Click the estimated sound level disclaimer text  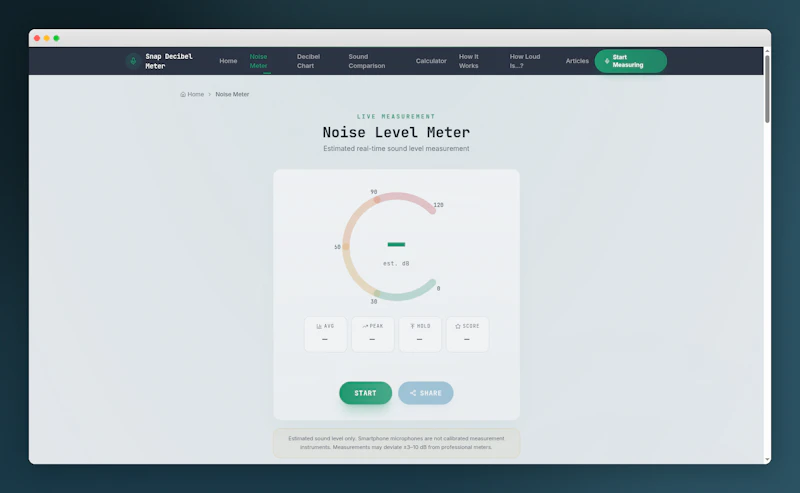coord(396,442)
